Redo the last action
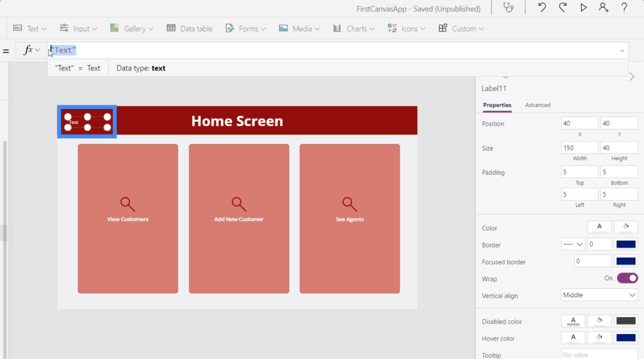The height and width of the screenshot is (359, 644). [x=562, y=8]
